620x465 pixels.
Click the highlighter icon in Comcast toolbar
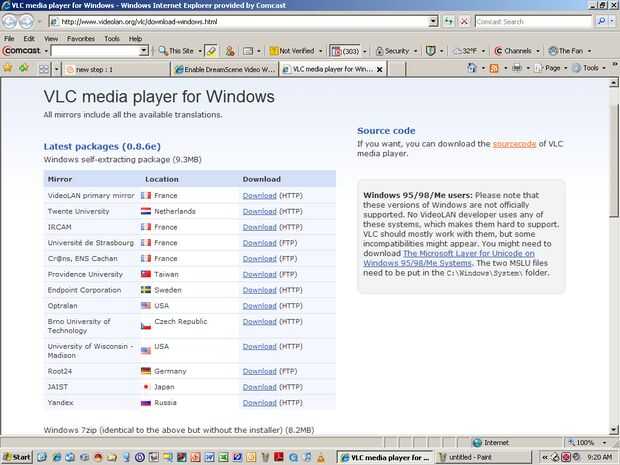211,51
